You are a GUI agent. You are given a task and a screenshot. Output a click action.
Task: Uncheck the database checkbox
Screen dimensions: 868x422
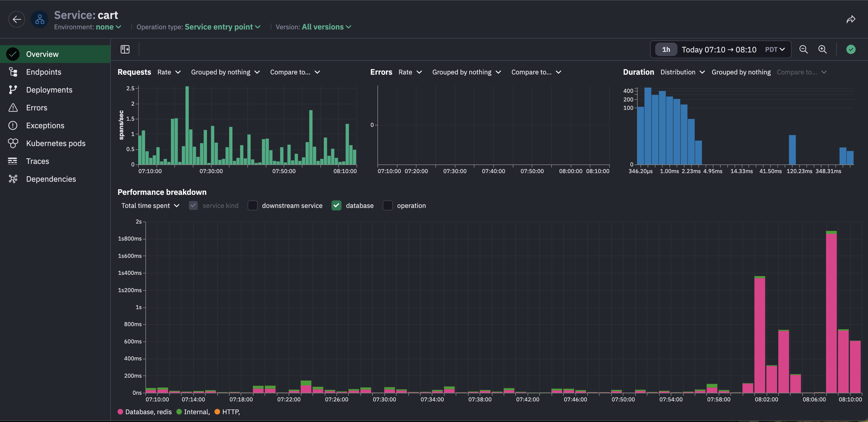(336, 206)
